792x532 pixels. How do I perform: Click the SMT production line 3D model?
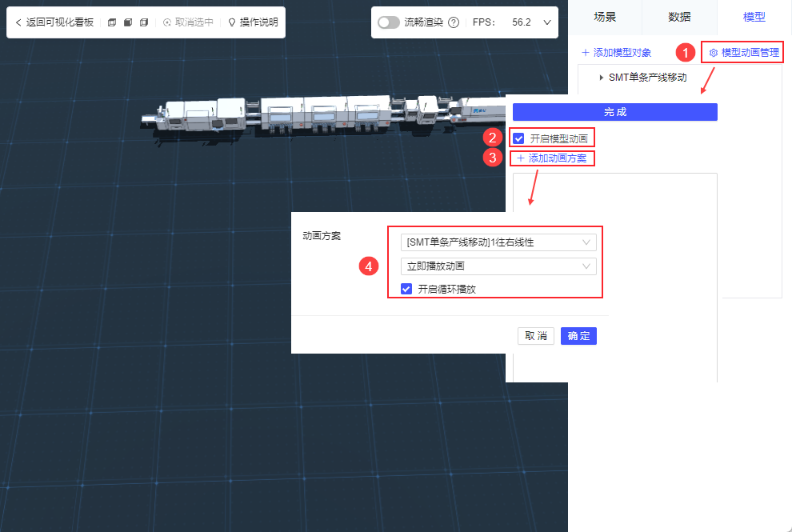(323, 114)
